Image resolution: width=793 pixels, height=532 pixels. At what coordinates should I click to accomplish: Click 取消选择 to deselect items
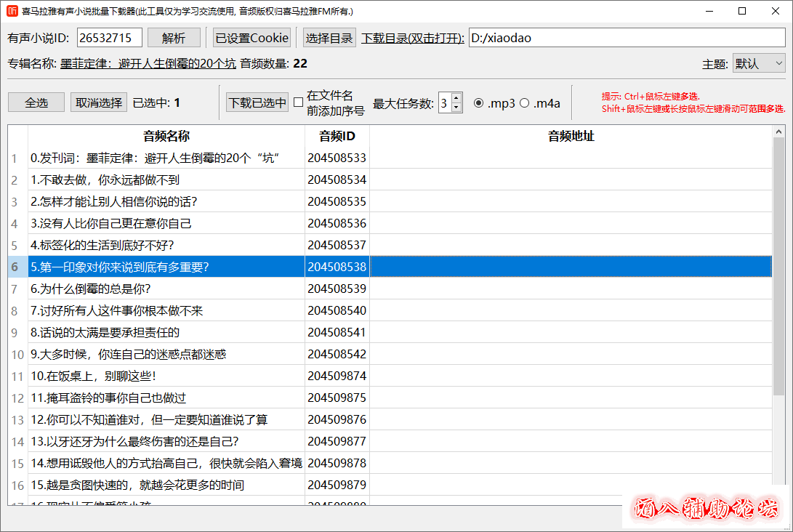tap(99, 102)
